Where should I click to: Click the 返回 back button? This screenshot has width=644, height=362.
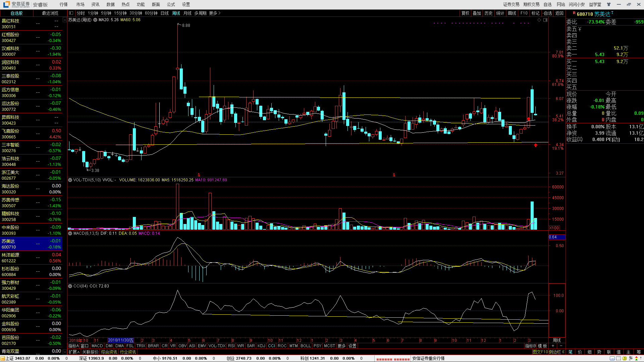point(559,13)
